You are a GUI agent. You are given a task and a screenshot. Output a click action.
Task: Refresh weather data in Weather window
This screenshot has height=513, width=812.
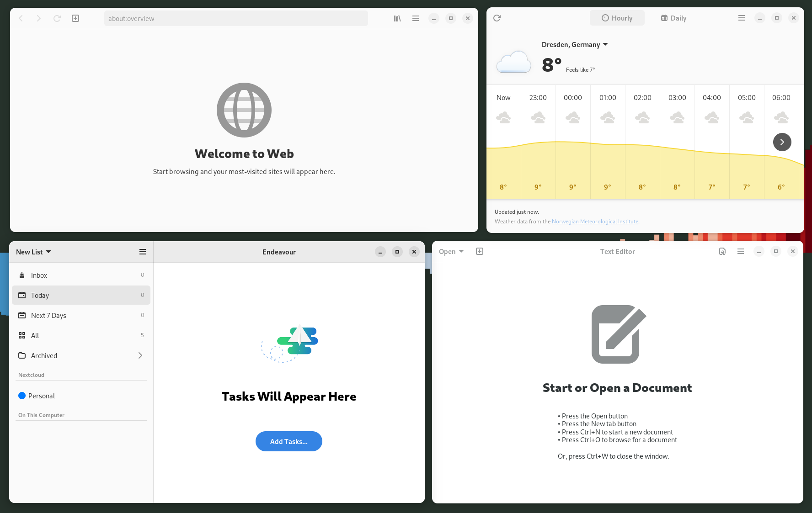point(497,18)
